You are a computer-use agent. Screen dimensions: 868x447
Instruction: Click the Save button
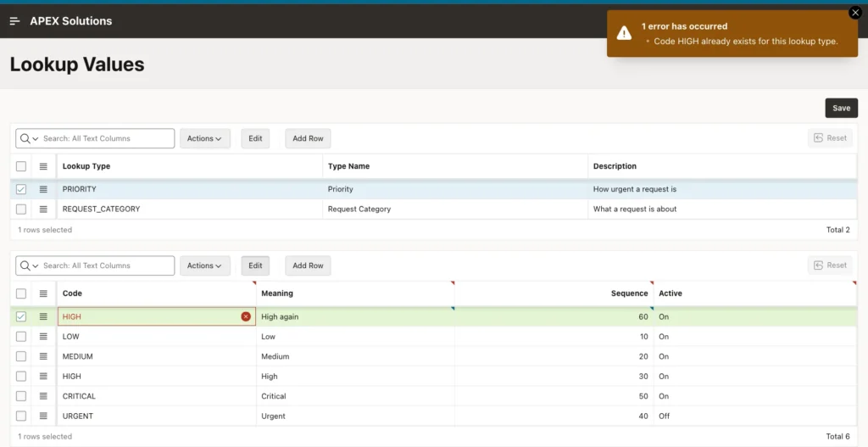tap(841, 108)
